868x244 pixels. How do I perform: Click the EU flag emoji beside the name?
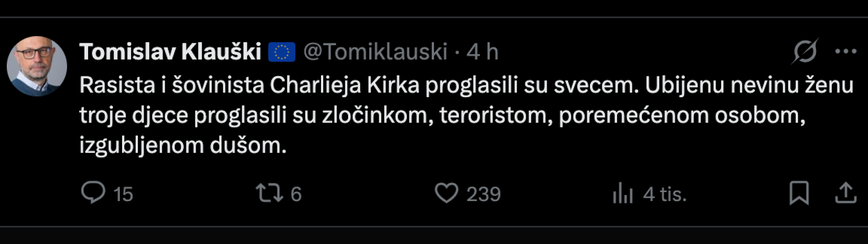click(x=282, y=52)
